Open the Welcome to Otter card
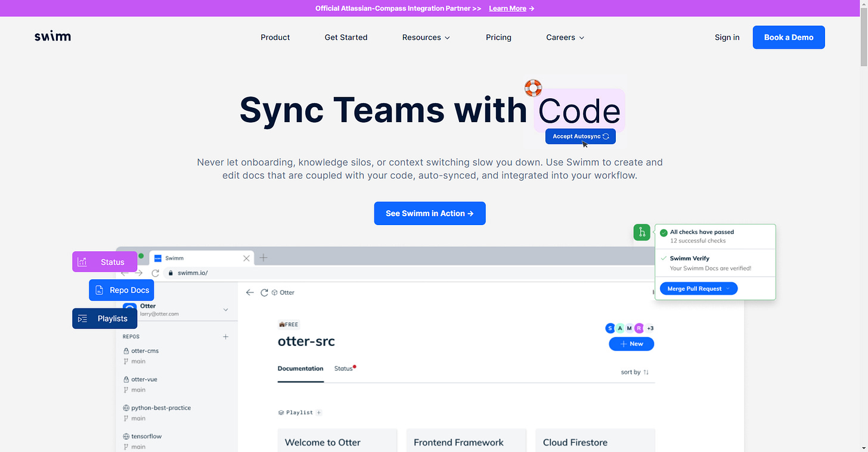 pyautogui.click(x=337, y=440)
